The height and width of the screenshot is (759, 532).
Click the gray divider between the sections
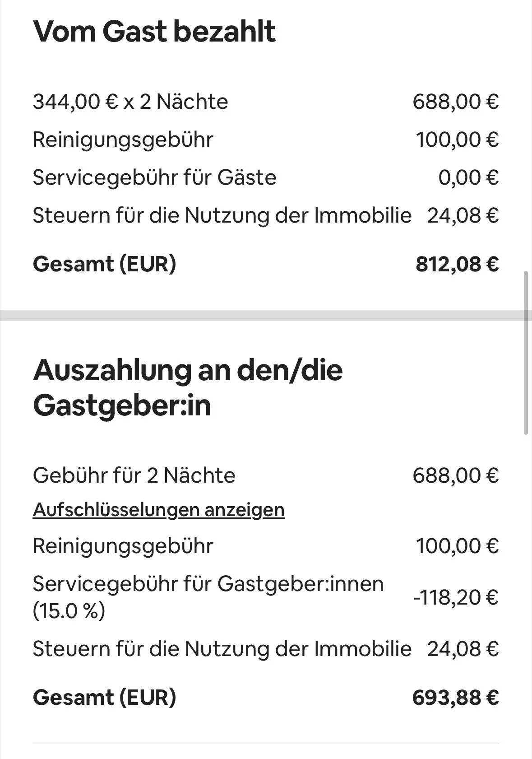coord(262,315)
